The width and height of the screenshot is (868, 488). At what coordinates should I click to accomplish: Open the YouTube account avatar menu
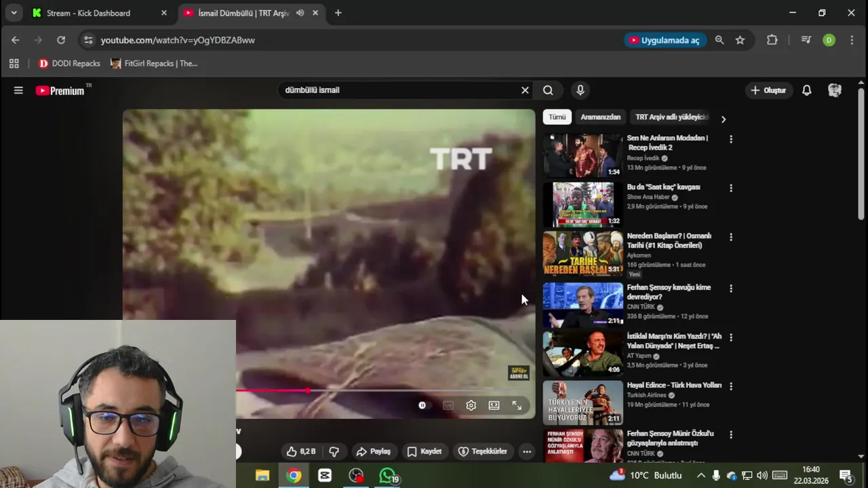tap(835, 90)
